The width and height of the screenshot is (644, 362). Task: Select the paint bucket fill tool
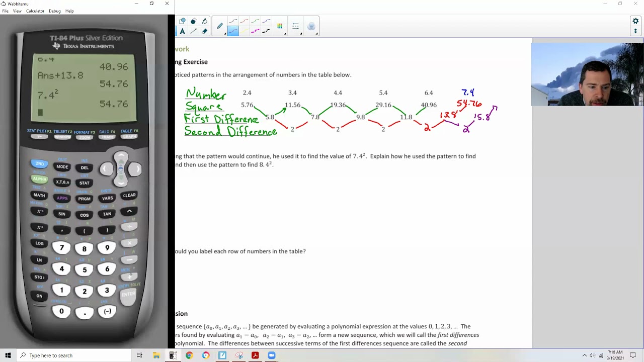(204, 21)
